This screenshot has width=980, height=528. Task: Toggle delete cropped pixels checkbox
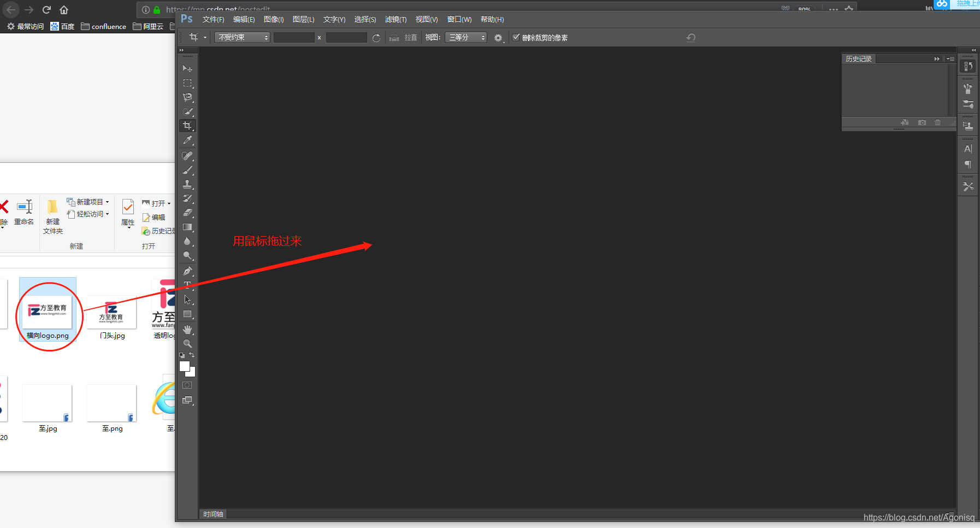[516, 37]
